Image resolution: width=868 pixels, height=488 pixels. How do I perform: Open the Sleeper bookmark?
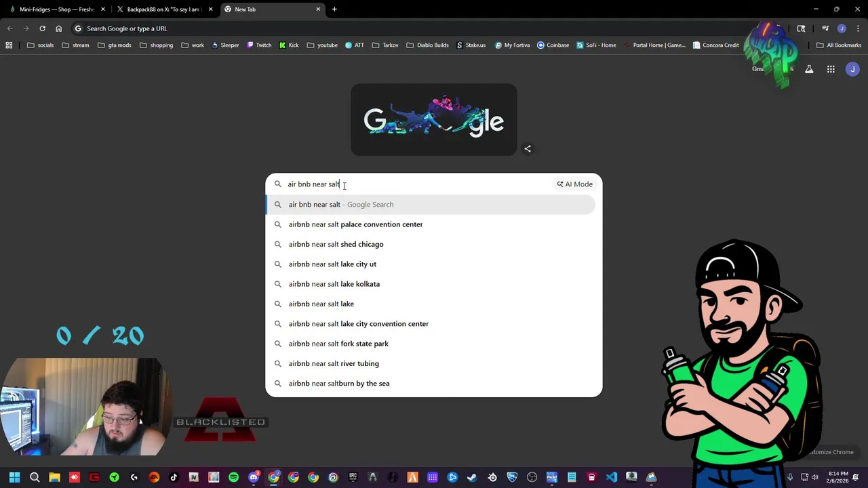point(225,45)
